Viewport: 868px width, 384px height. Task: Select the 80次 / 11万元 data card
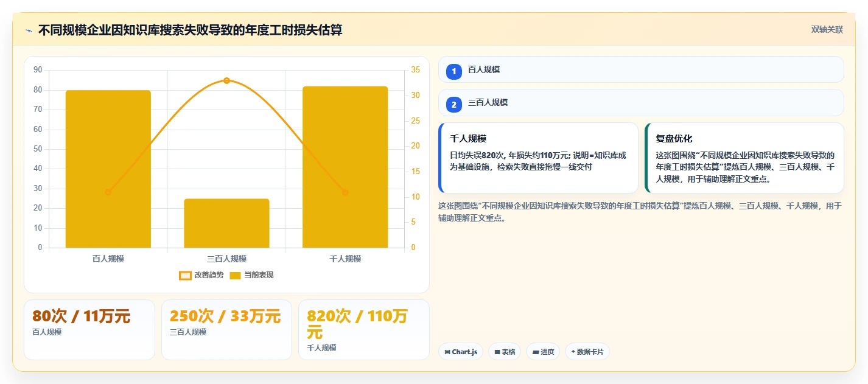point(89,329)
